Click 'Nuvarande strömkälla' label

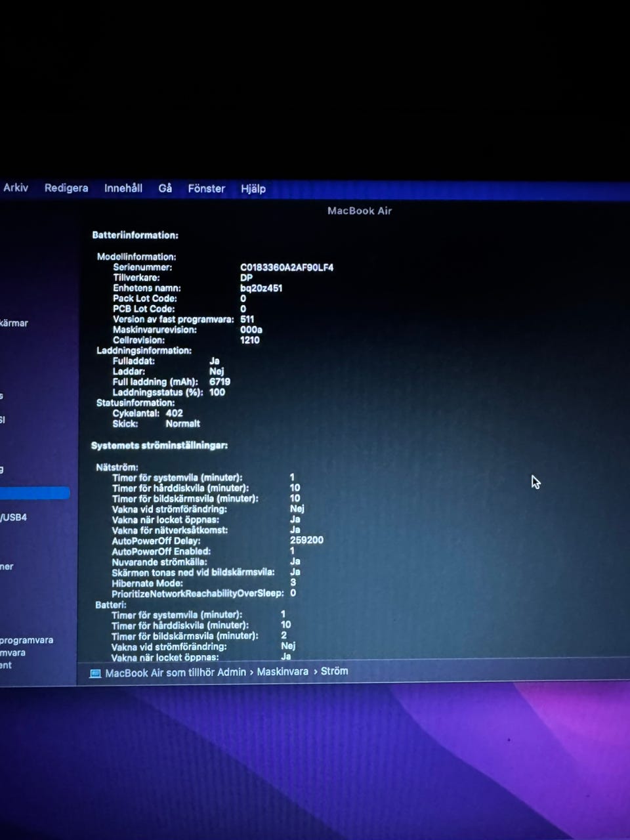(159, 562)
